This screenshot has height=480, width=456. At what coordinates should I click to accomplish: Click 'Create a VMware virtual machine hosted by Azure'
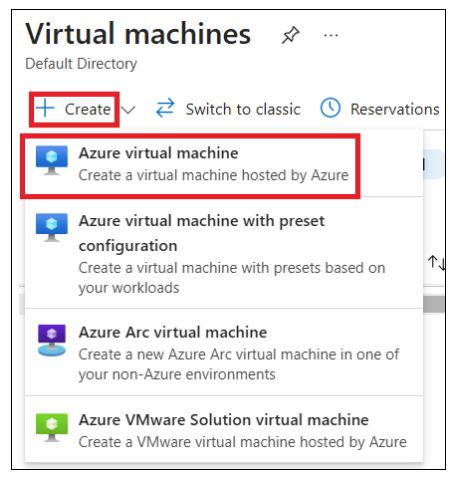(x=243, y=442)
